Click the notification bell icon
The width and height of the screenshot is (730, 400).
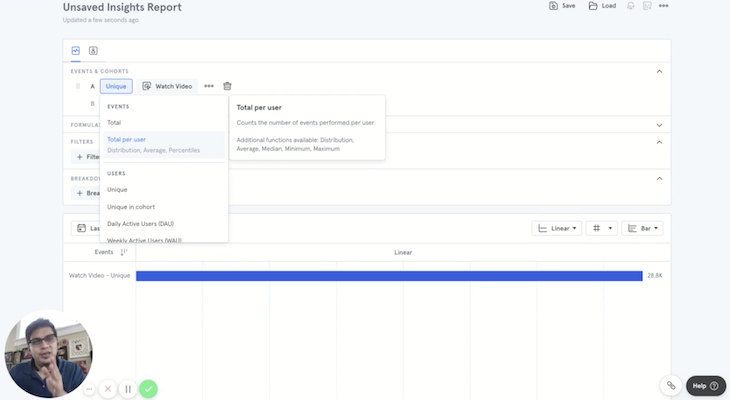(x=630, y=6)
